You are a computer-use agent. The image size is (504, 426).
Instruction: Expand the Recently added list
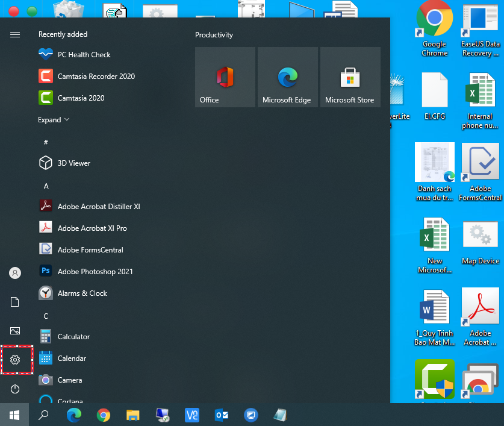[54, 120]
